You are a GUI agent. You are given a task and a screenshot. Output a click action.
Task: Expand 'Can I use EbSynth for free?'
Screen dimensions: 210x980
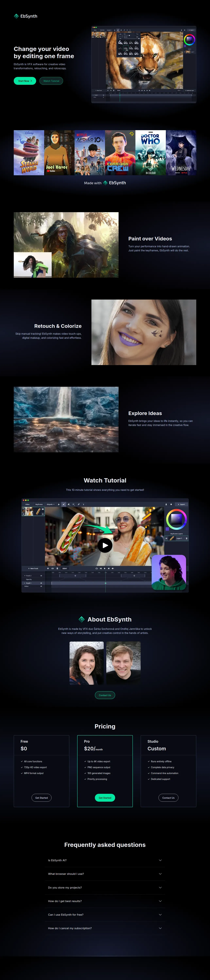coord(105,914)
